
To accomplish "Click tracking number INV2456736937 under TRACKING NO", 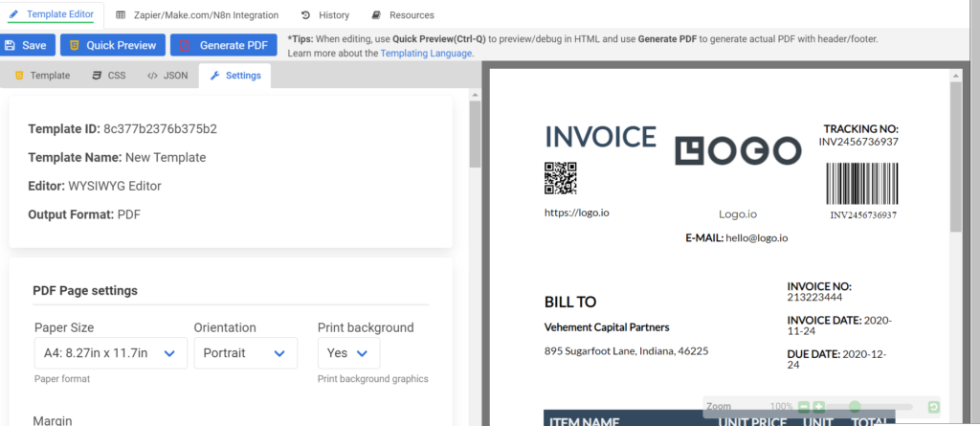I will pos(858,142).
